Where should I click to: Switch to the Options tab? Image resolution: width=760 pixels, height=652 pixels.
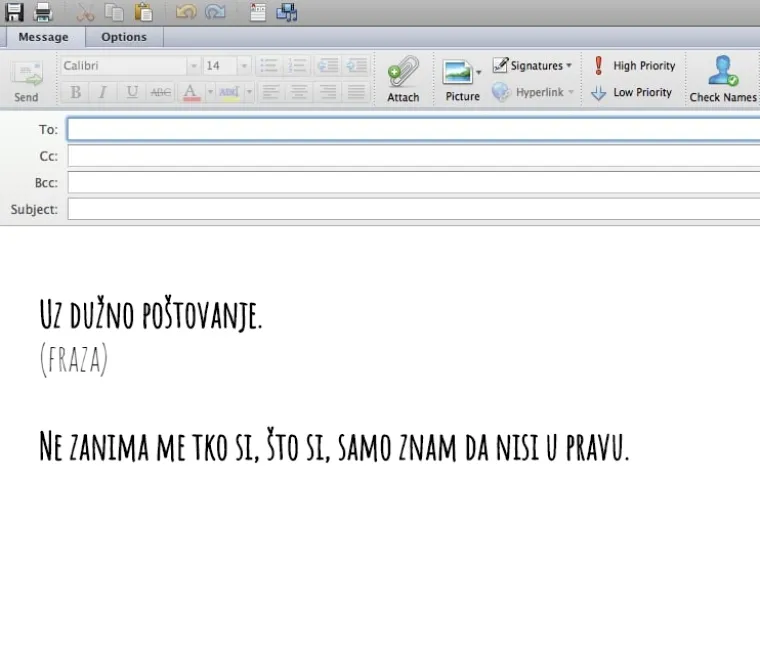pyautogui.click(x=124, y=37)
